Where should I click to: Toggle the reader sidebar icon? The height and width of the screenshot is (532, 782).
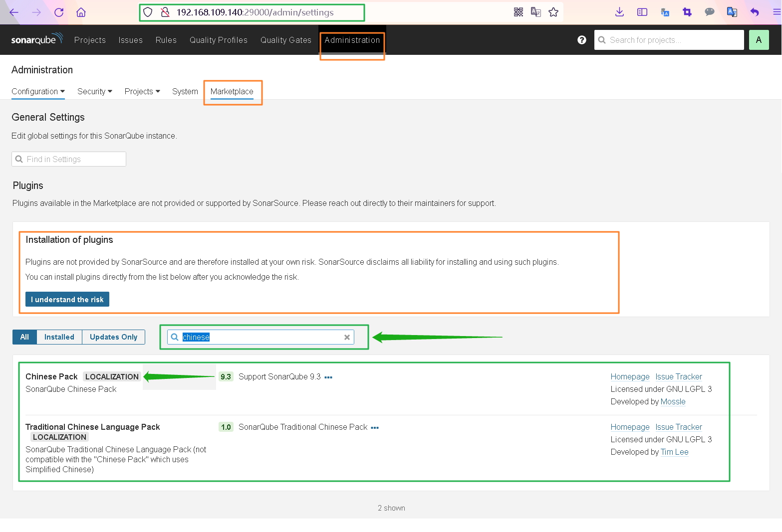point(642,12)
